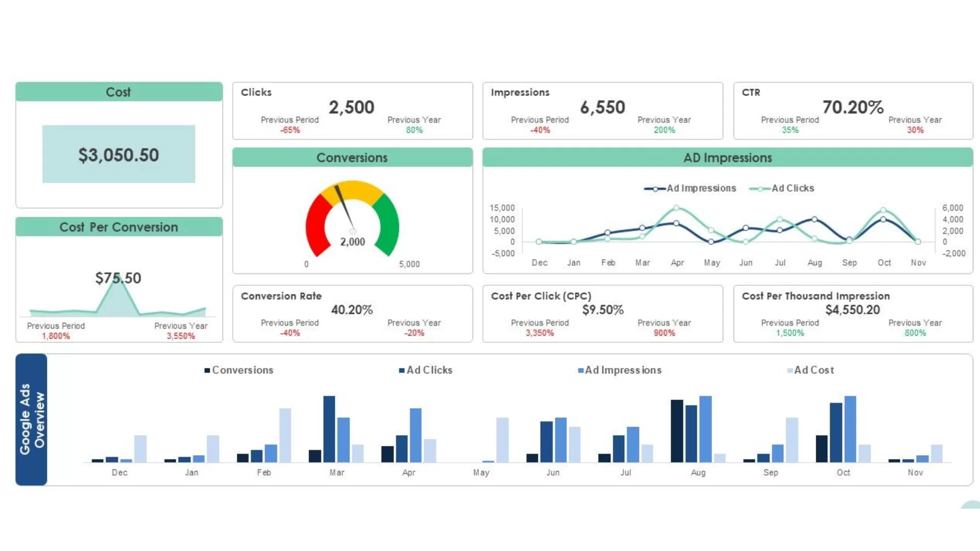
Task: Click the April peak data point
Action: pyautogui.click(x=676, y=208)
